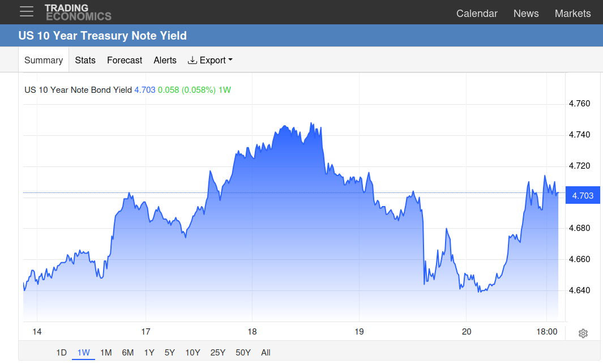
Task: Select the Summary tab
Action: click(x=44, y=60)
